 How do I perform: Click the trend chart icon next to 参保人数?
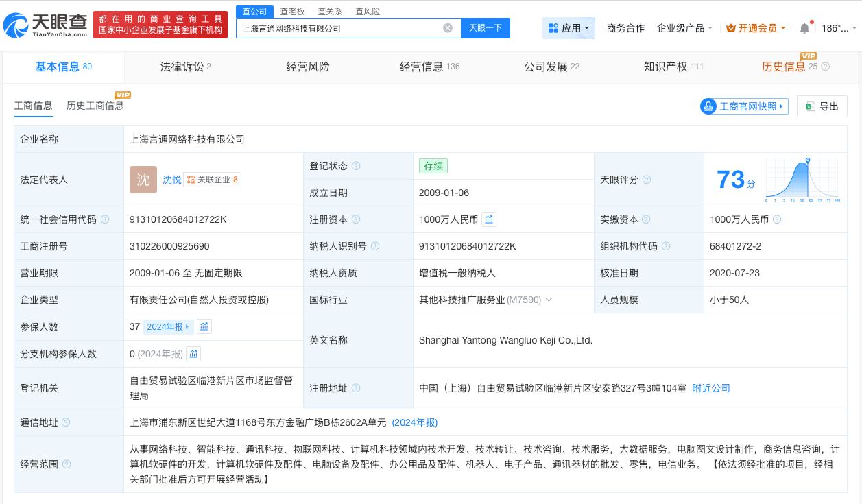(x=204, y=327)
